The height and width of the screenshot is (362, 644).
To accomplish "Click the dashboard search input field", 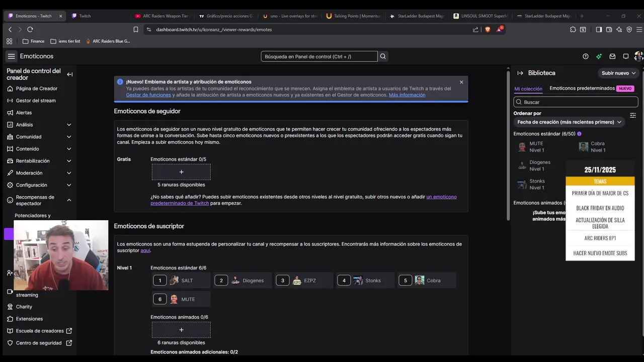I will coord(319,56).
